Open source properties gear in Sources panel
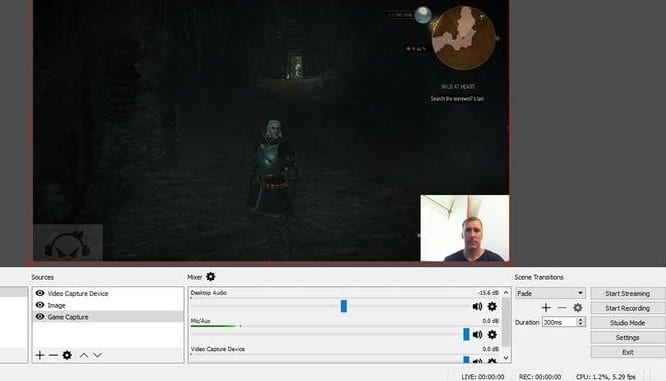666x381 pixels. [x=67, y=355]
